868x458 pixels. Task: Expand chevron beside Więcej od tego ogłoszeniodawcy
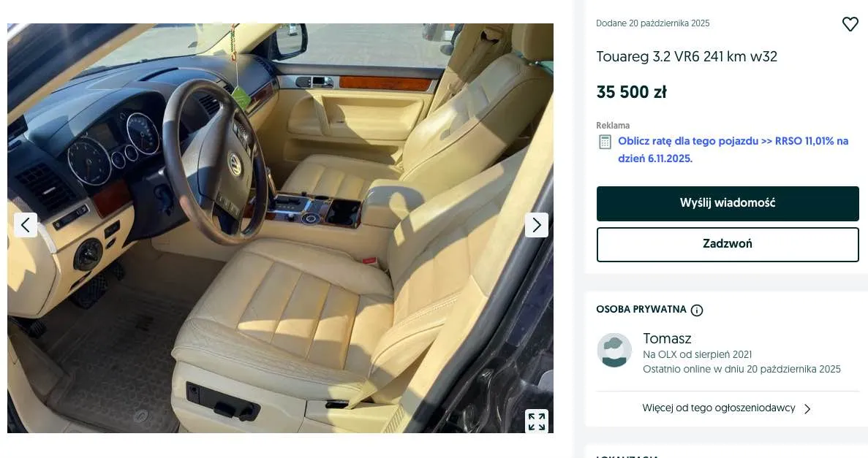807,409
